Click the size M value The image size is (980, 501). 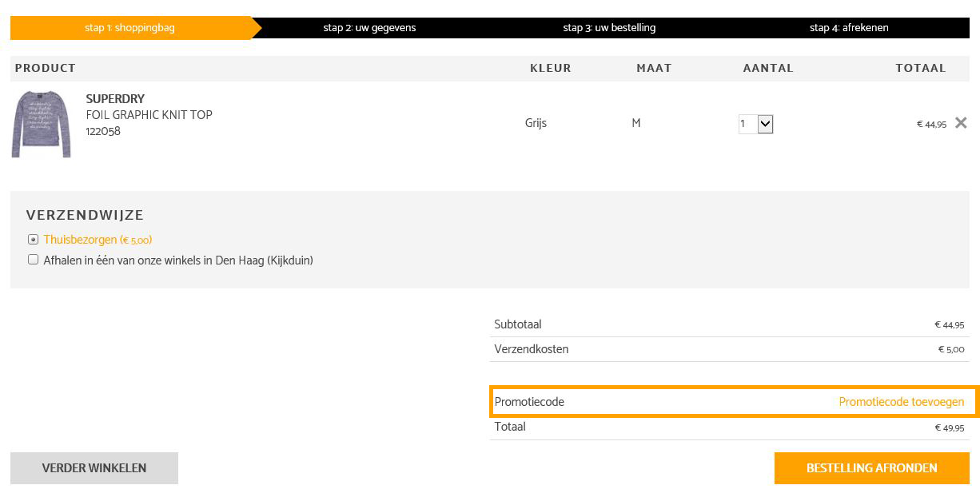pyautogui.click(x=636, y=123)
